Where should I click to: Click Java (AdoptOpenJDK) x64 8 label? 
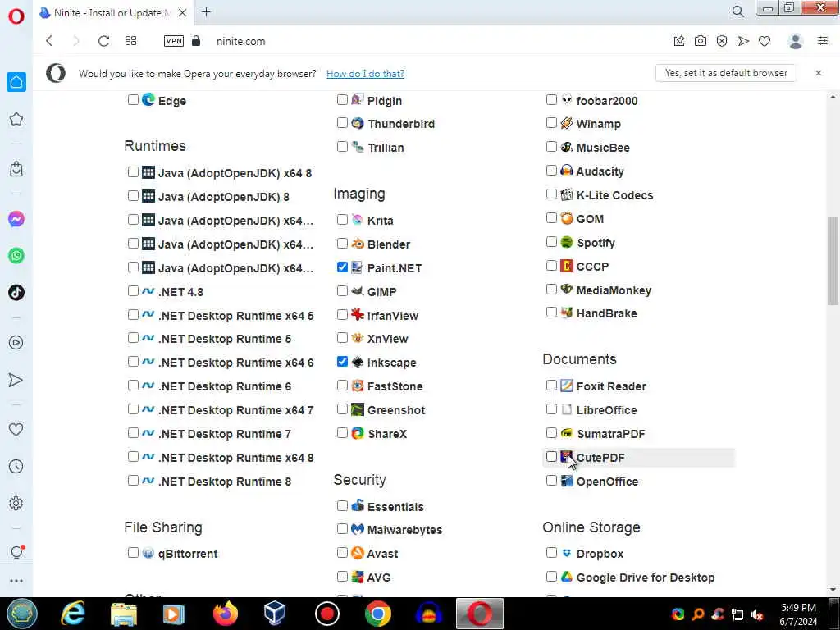235,173
